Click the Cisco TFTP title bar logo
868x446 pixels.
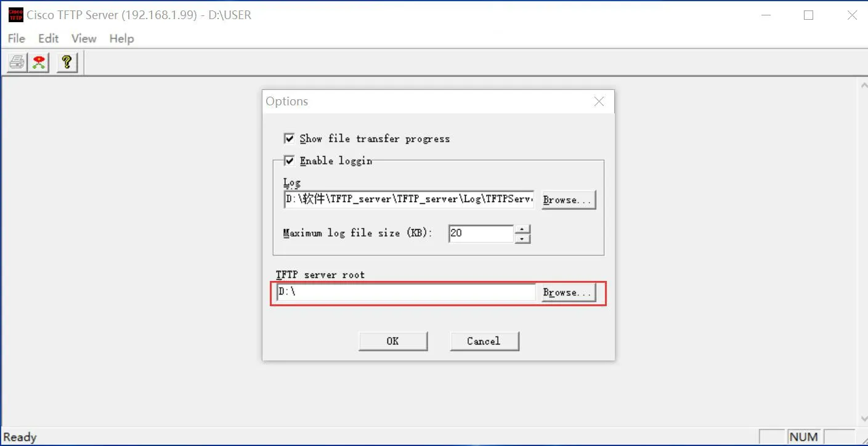click(15, 15)
